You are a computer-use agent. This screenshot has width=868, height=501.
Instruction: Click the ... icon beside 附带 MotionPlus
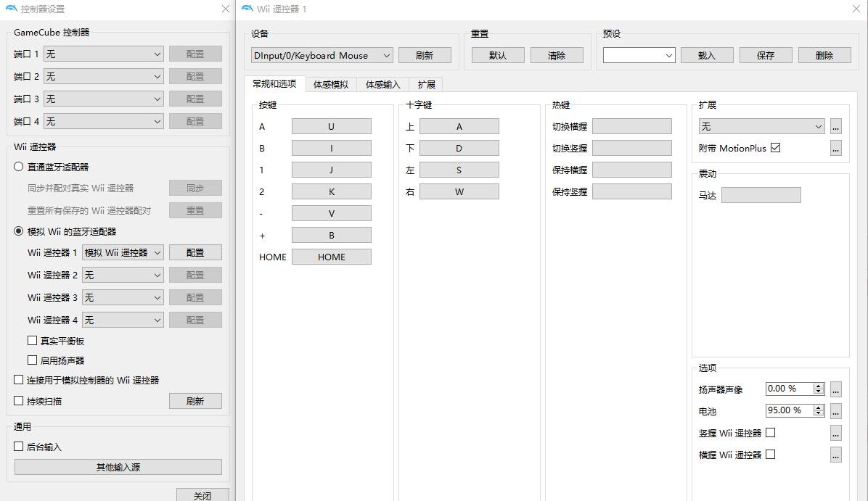[x=835, y=148]
